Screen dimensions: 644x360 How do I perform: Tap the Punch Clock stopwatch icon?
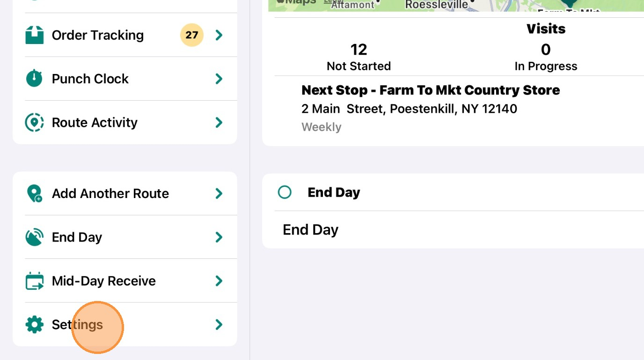pyautogui.click(x=34, y=78)
